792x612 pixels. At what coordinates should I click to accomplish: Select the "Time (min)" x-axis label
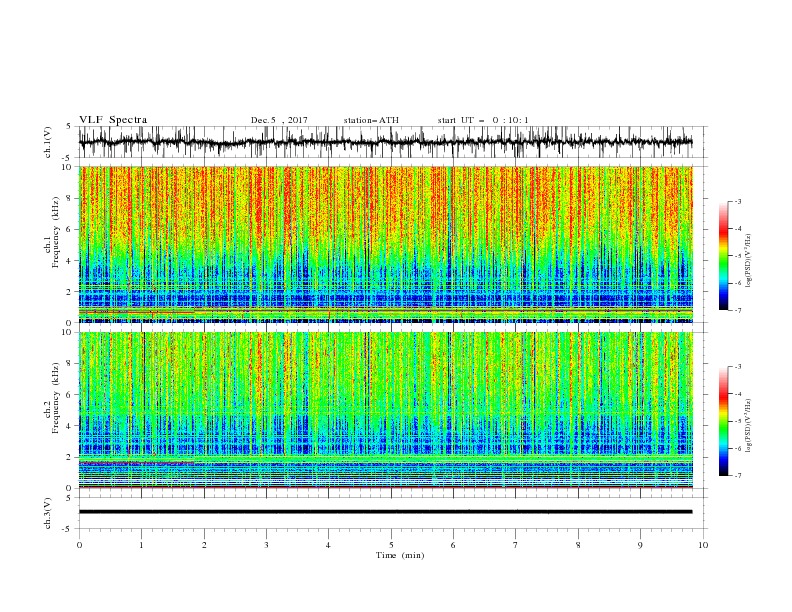pos(400,555)
